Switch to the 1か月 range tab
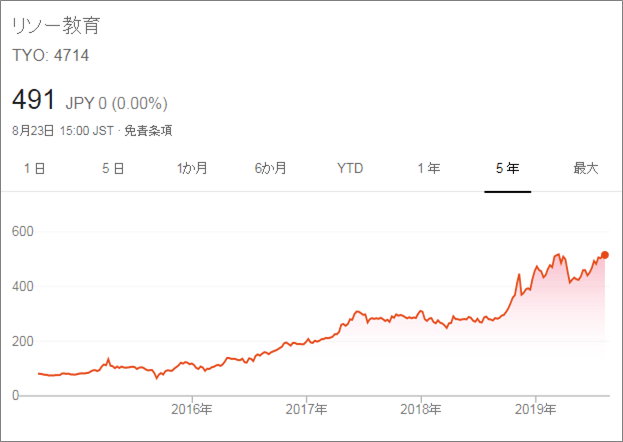The image size is (623, 442). click(x=192, y=168)
